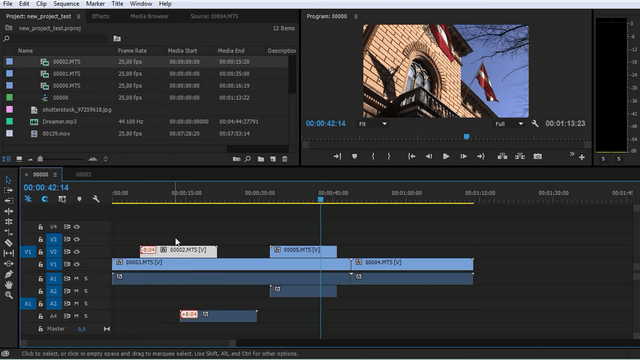
Task: Add marker in program monitor
Action: click(354, 156)
